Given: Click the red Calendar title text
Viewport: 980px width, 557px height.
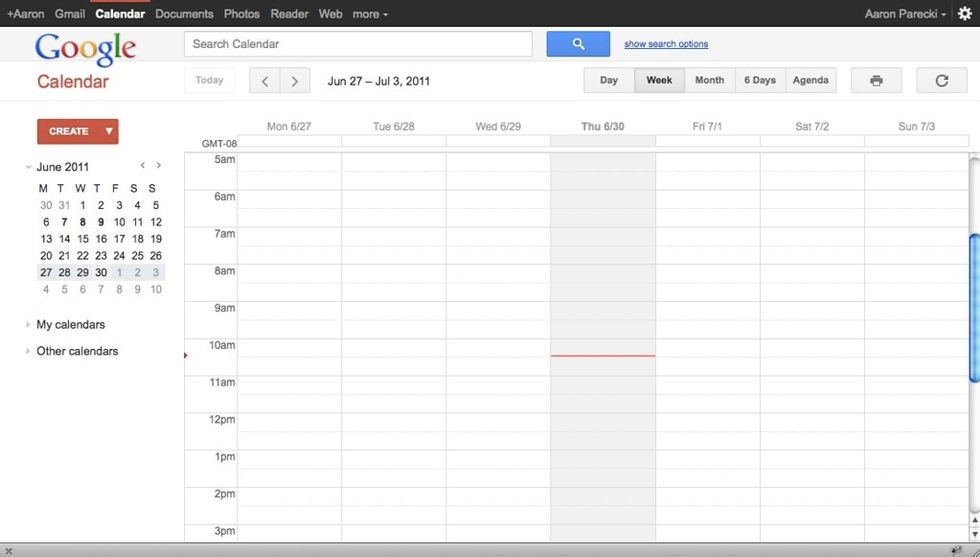Looking at the screenshot, I should pyautogui.click(x=73, y=81).
